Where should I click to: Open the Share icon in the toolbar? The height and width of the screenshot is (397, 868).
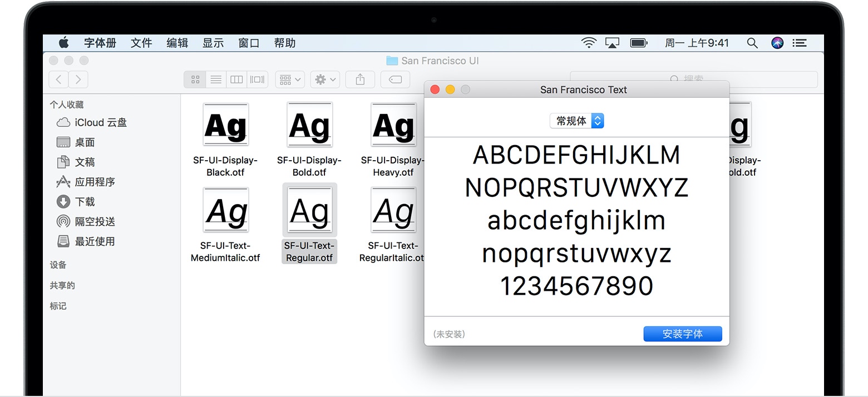click(x=360, y=79)
